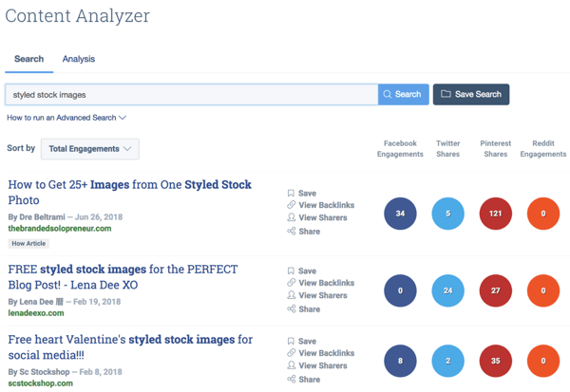Expand How to run an Advanced Search
Screen dimensions: 570x392
(66, 118)
